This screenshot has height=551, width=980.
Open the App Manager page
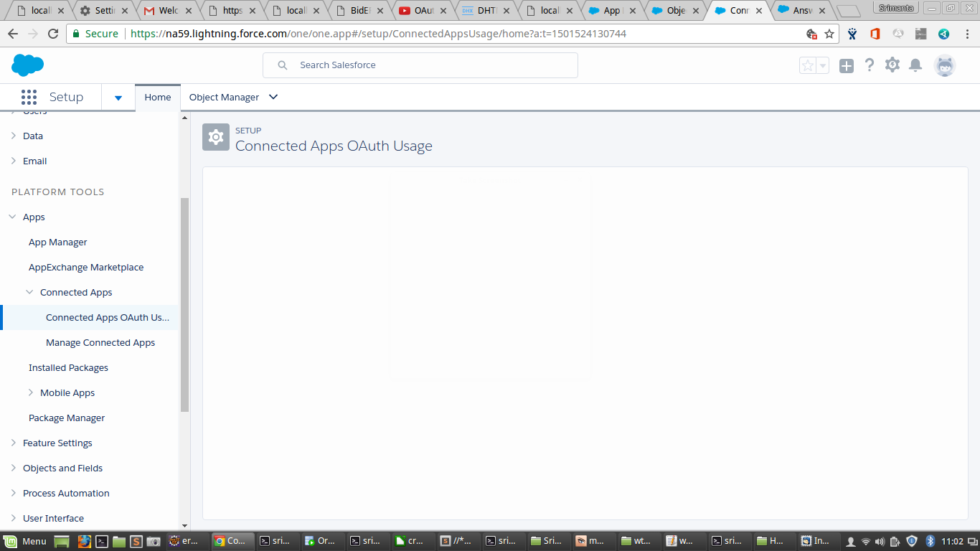point(57,242)
